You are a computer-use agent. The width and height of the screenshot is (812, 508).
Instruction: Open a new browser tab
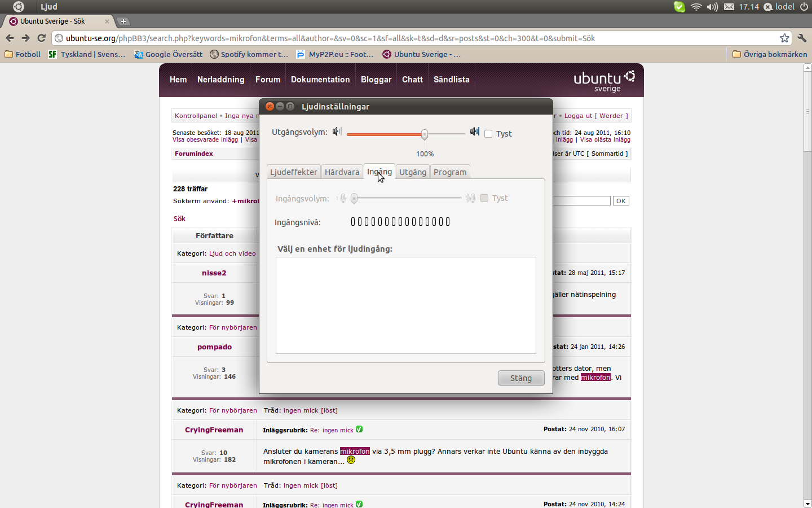click(123, 21)
